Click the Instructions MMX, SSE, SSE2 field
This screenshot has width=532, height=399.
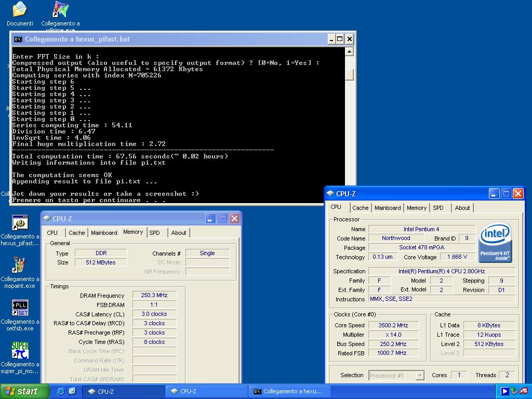point(442,299)
